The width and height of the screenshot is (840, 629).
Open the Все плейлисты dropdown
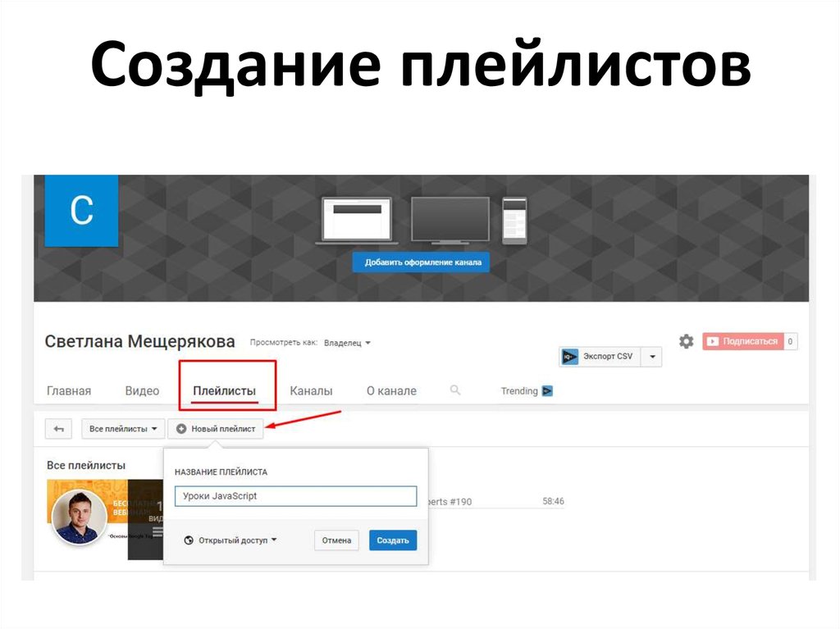coord(123,429)
